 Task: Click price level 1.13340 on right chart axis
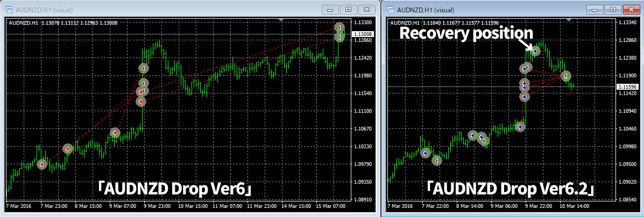[x=627, y=23]
